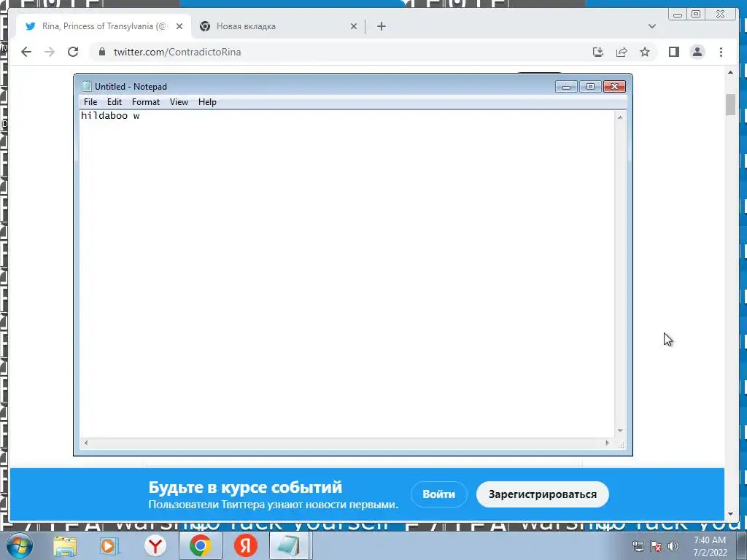The image size is (747, 560).
Task: Click the Войти button
Action: pos(438,494)
